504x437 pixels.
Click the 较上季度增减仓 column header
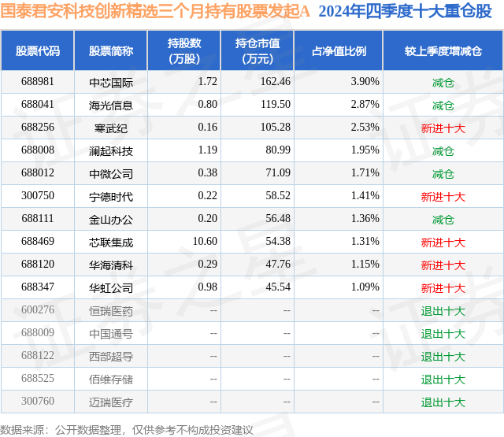pos(443,50)
